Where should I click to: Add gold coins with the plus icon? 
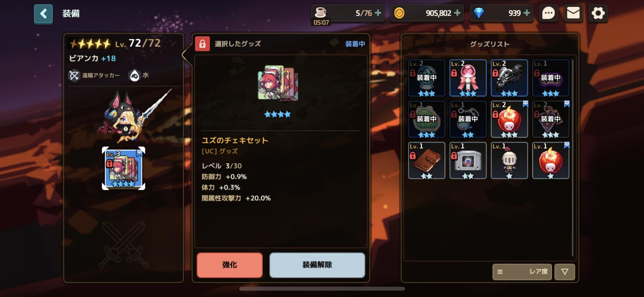(457, 13)
